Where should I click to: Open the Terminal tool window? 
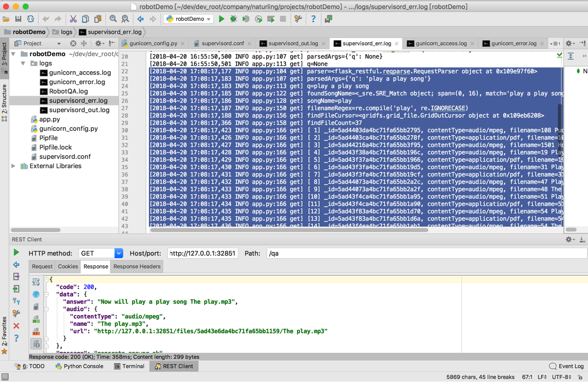(x=129, y=366)
